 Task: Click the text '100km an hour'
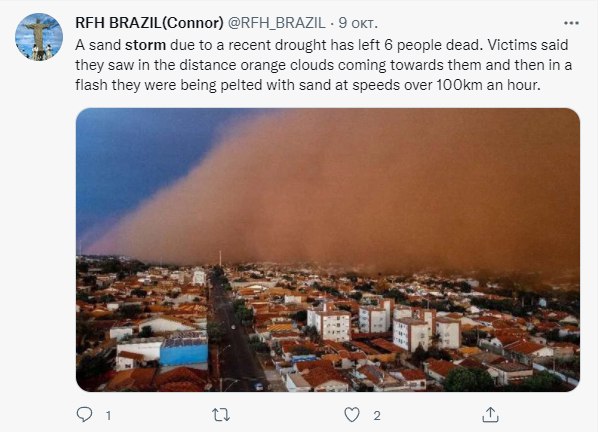(495, 85)
